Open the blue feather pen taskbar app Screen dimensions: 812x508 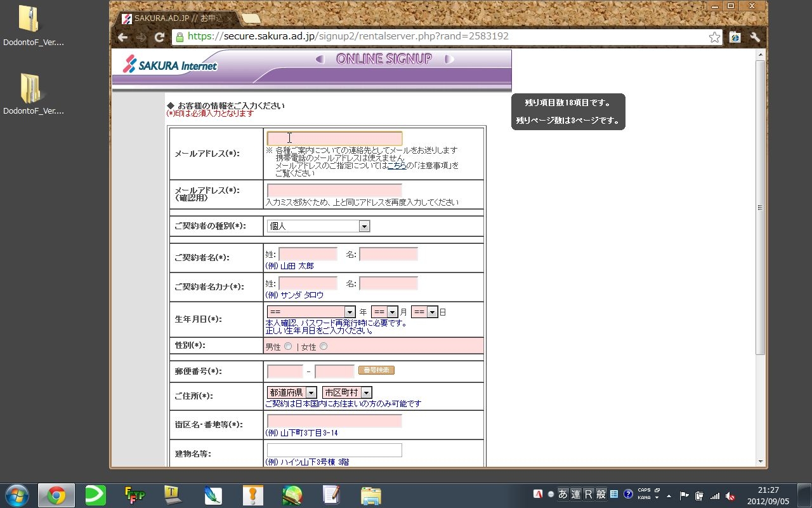point(213,495)
